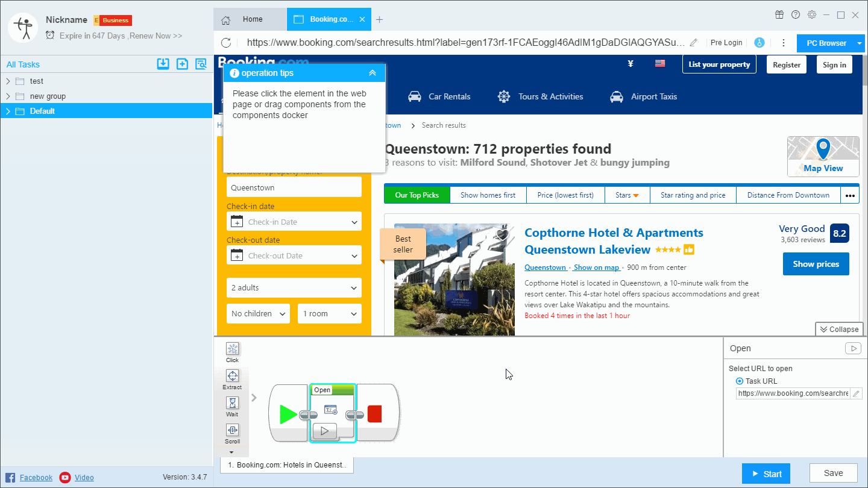Click the YouTube Video icon
Viewport: 868px width, 488px height.
(x=65, y=477)
